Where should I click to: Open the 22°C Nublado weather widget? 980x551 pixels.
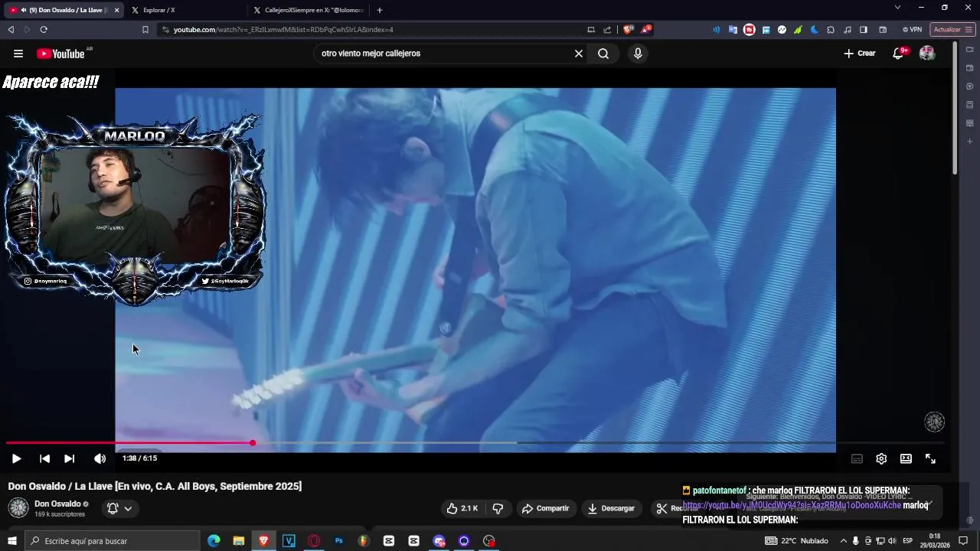[796, 541]
